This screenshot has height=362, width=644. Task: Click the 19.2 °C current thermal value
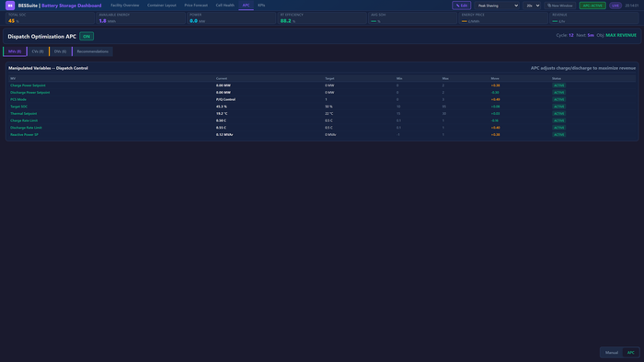(x=222, y=114)
